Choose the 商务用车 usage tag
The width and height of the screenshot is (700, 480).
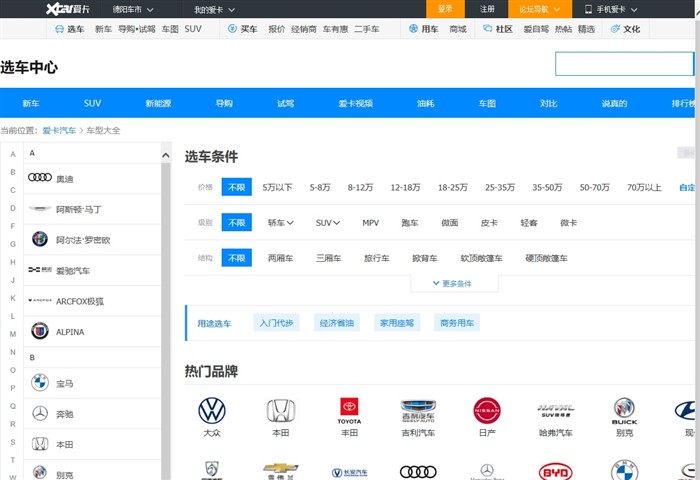(457, 322)
